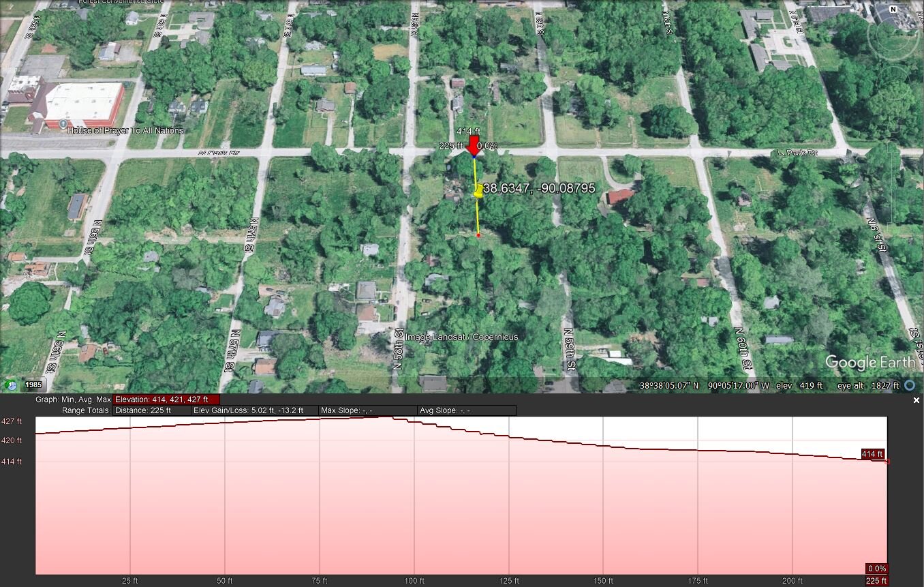
Task: Click the 414 ft marker on elevation graph
Action: point(872,454)
